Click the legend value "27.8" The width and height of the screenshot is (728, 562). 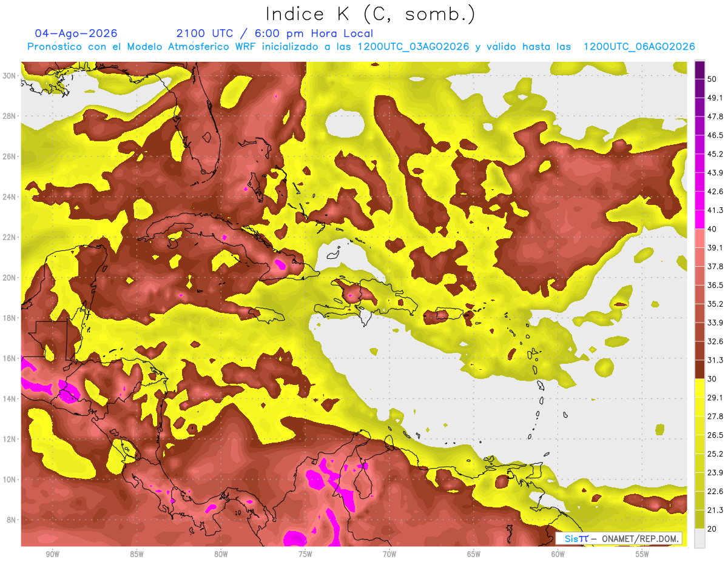click(715, 416)
